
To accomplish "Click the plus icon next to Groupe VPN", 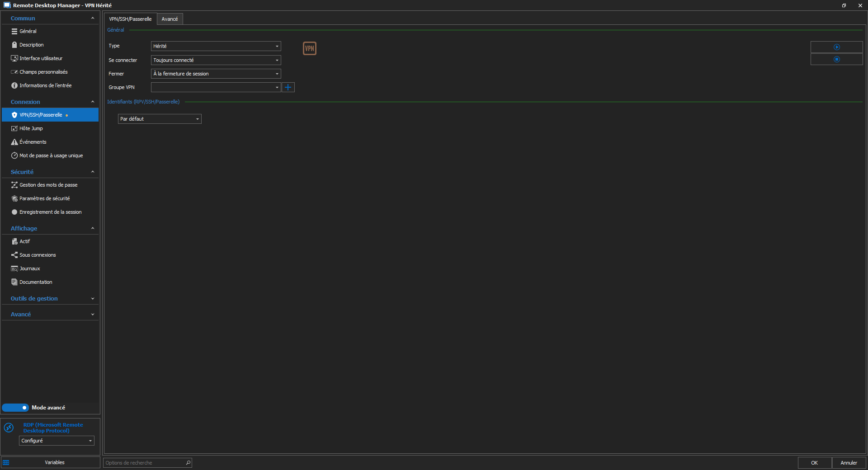I will click(288, 87).
